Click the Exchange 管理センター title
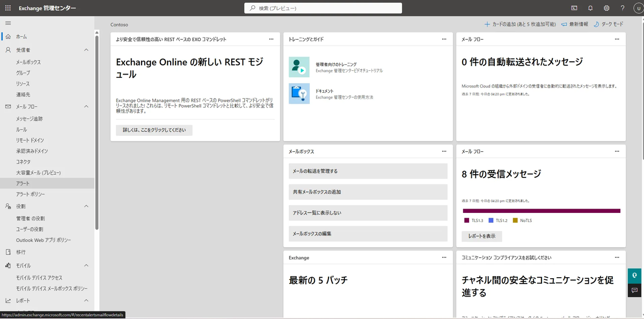Image resolution: width=644 pixels, height=319 pixels. click(x=47, y=8)
